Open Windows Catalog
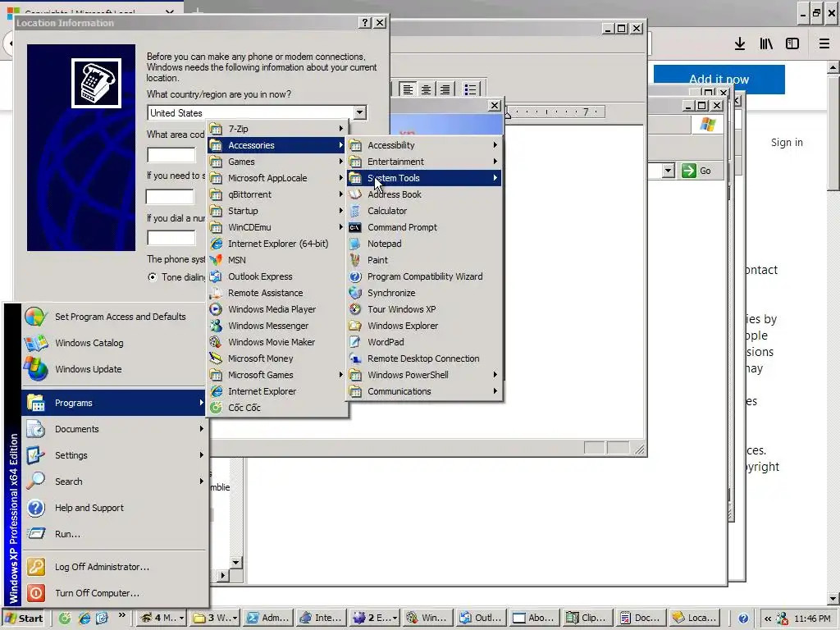The height and width of the screenshot is (630, 840). (x=114, y=343)
